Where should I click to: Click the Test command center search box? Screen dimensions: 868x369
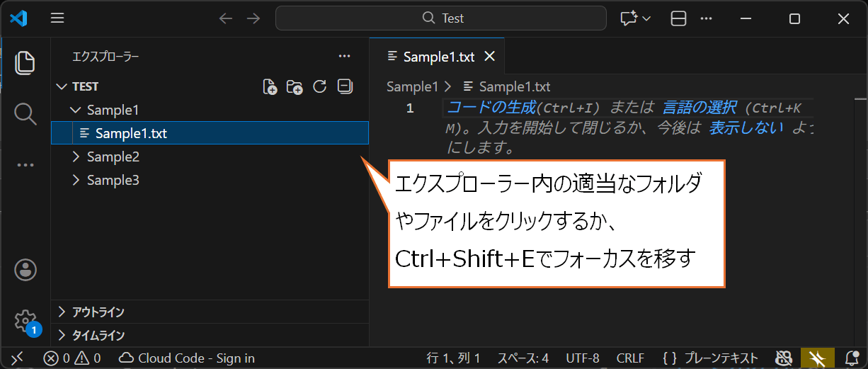pyautogui.click(x=441, y=18)
